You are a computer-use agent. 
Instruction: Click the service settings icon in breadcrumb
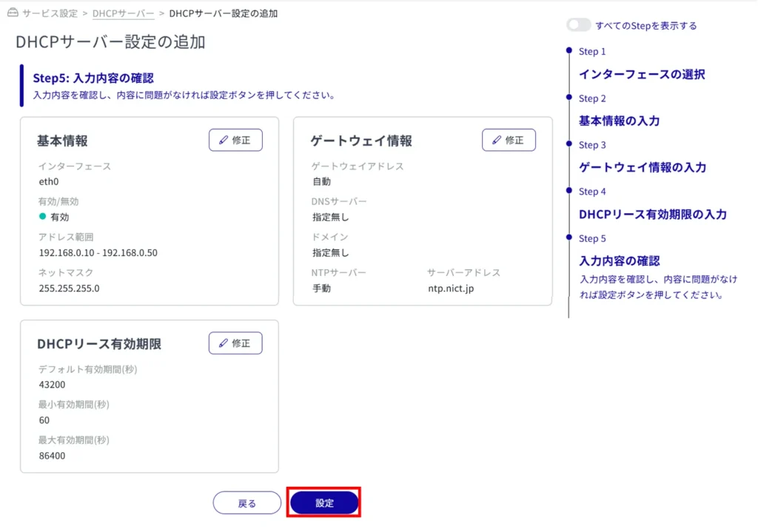point(12,13)
